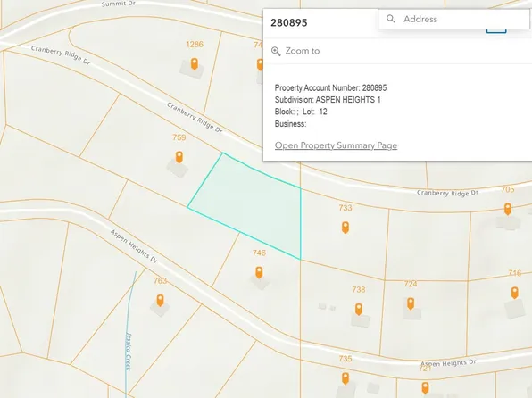Viewport: 532px width, 398px height.
Task: Click the orange pin for 733
Action: (345, 228)
